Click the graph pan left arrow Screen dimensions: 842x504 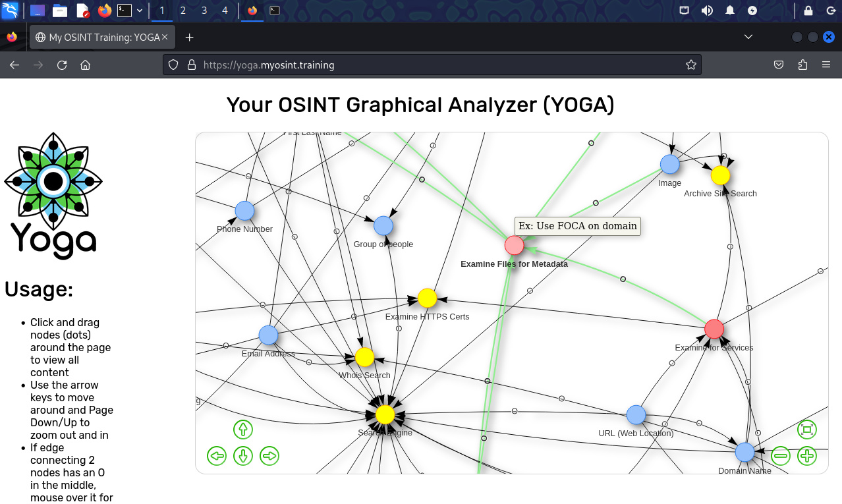click(x=217, y=456)
